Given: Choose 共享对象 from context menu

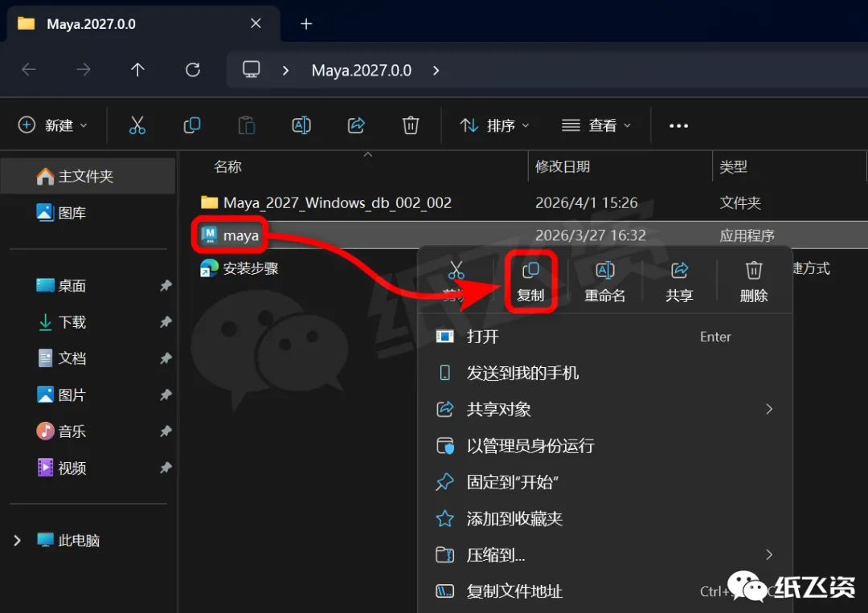Looking at the screenshot, I should pos(605,410).
